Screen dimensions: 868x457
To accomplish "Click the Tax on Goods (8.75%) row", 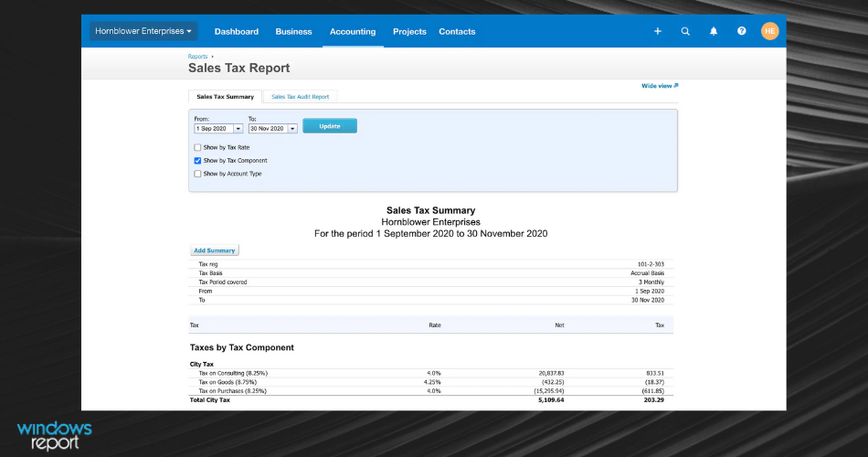I will pos(431,382).
